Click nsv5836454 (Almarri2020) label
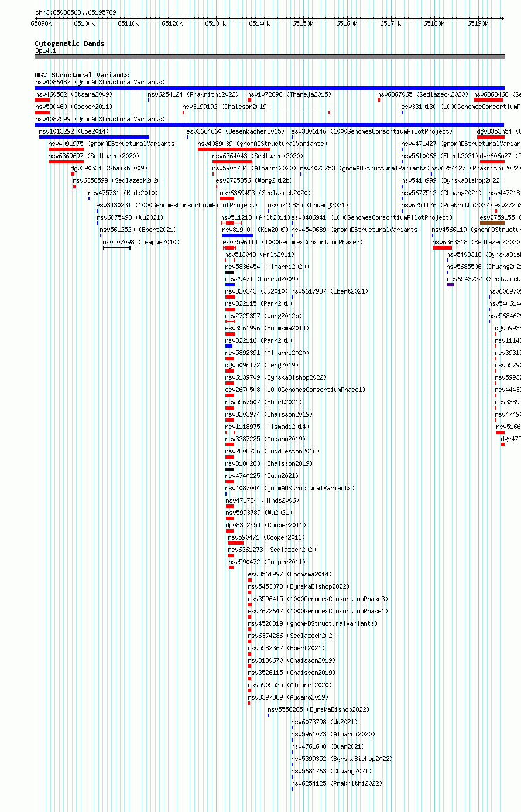This screenshot has height=812, width=521. pyautogui.click(x=267, y=267)
